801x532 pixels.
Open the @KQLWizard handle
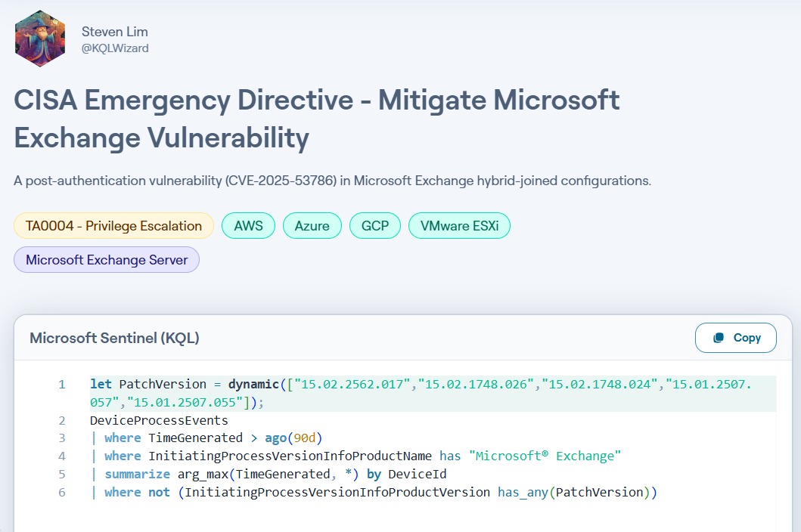[x=115, y=48]
